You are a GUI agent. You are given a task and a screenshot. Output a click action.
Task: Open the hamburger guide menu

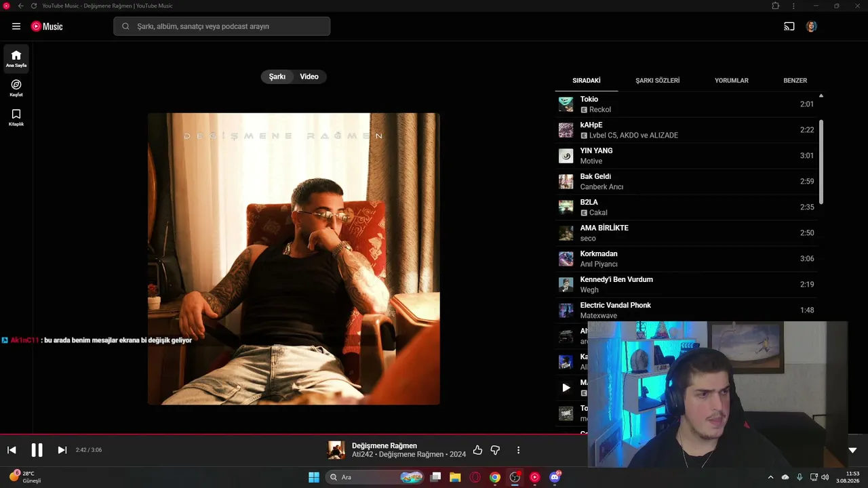point(16,26)
